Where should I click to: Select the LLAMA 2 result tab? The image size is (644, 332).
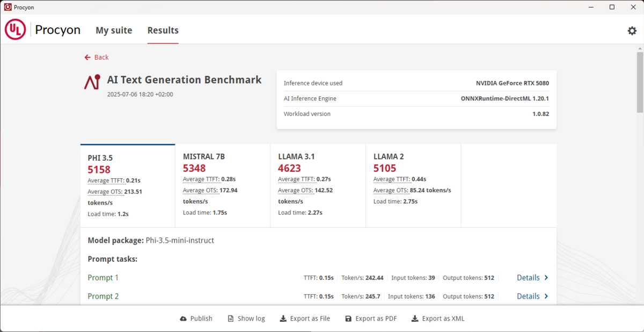click(x=413, y=186)
